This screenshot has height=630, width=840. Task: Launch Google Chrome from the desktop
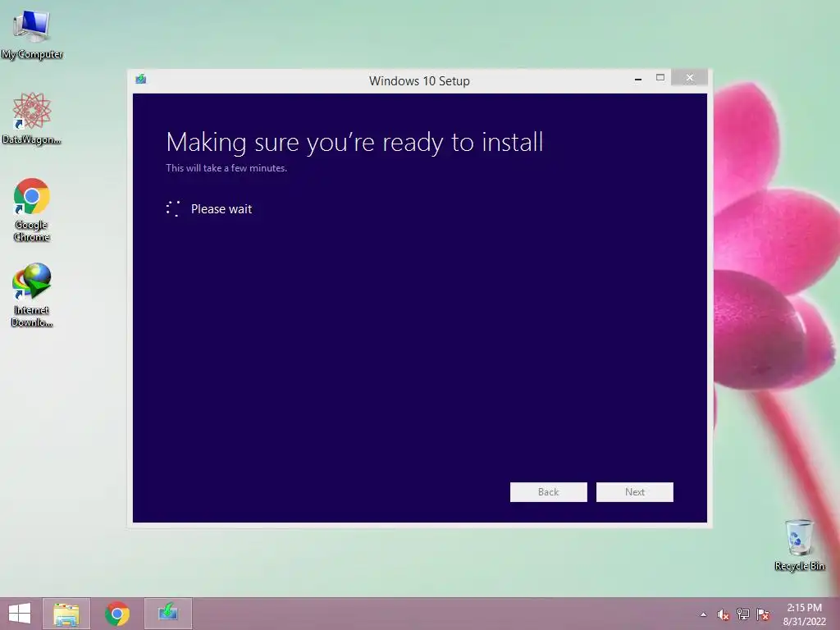[x=32, y=209]
